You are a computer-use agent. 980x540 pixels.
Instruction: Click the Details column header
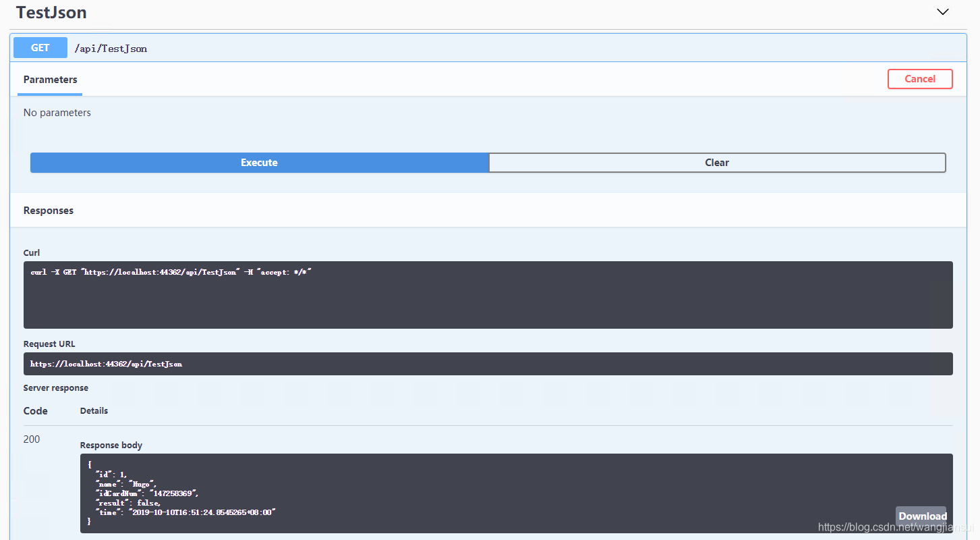point(94,410)
